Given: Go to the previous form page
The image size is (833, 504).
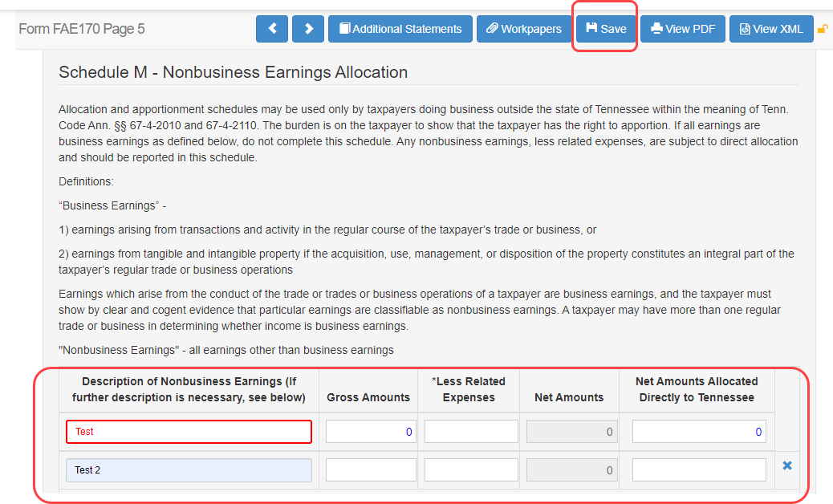Looking at the screenshot, I should tap(272, 29).
